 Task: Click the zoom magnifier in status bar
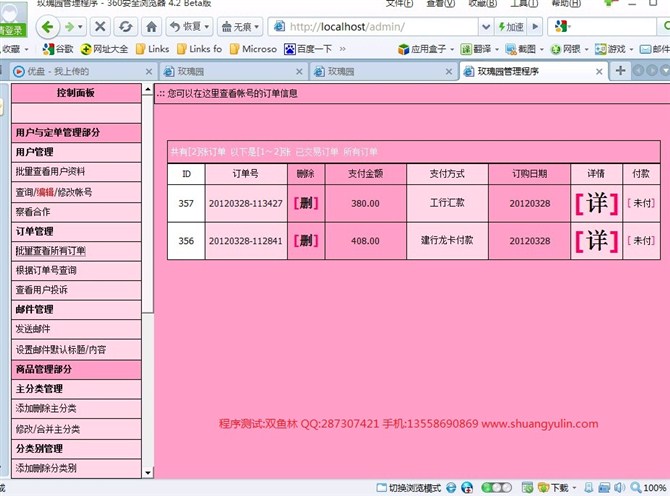633,488
